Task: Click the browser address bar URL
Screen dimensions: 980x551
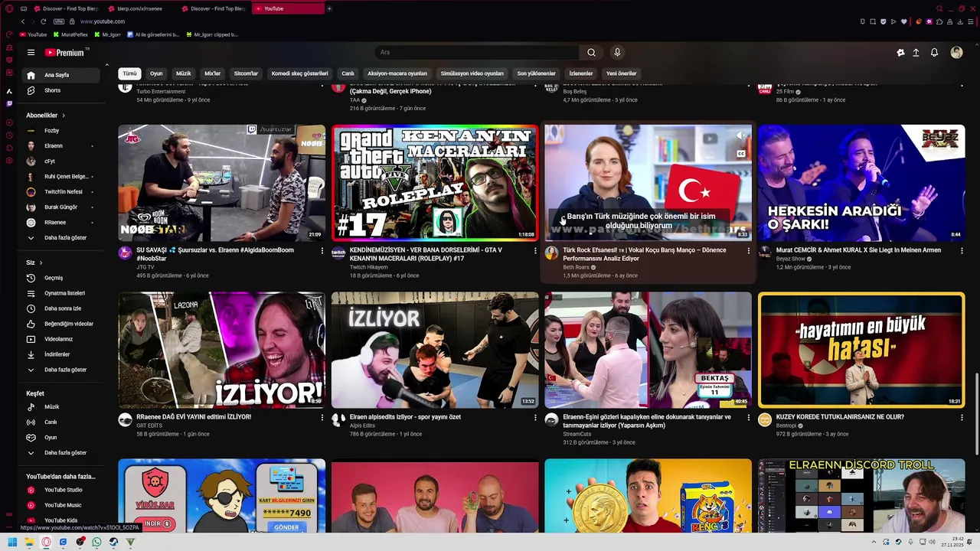Action: point(103,21)
